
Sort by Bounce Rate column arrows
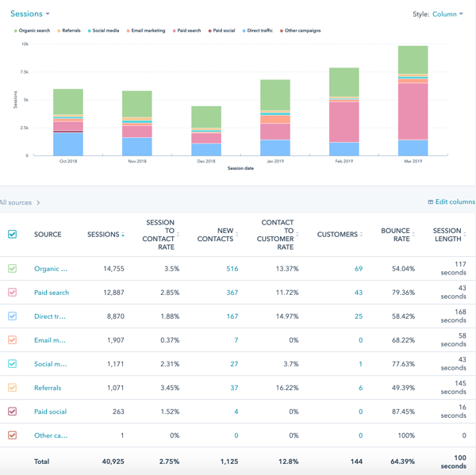[x=414, y=235]
